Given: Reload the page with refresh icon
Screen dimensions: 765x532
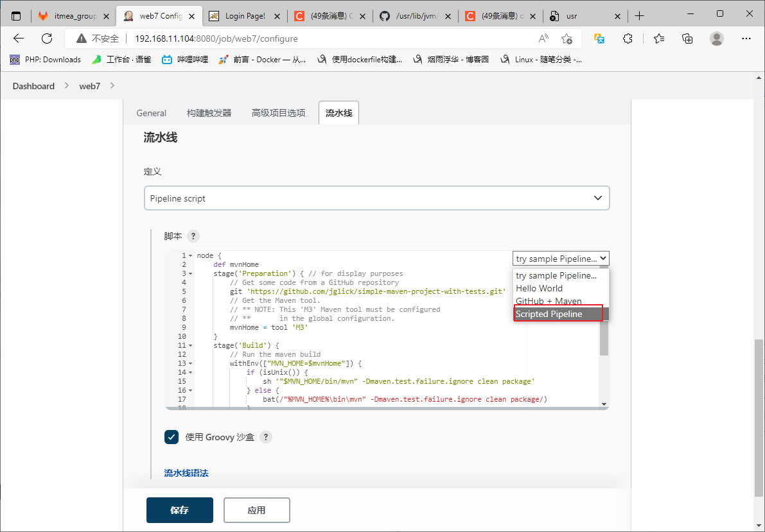Looking at the screenshot, I should point(47,39).
